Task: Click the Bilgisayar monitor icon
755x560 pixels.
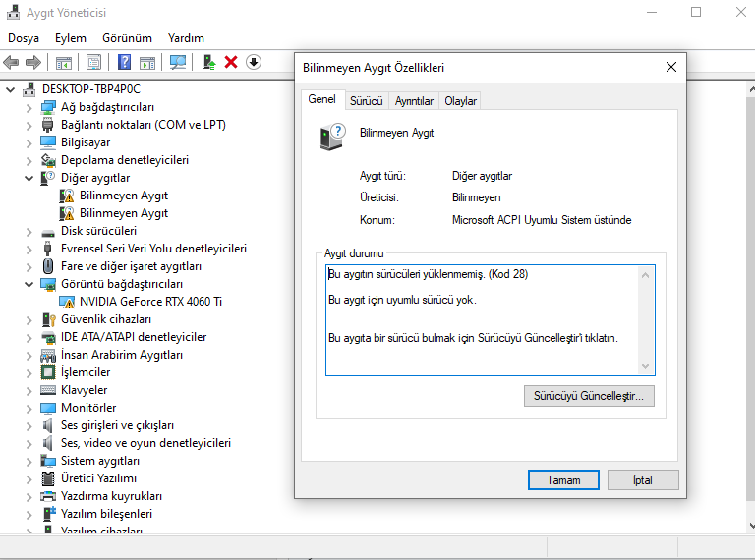Action: coord(48,142)
